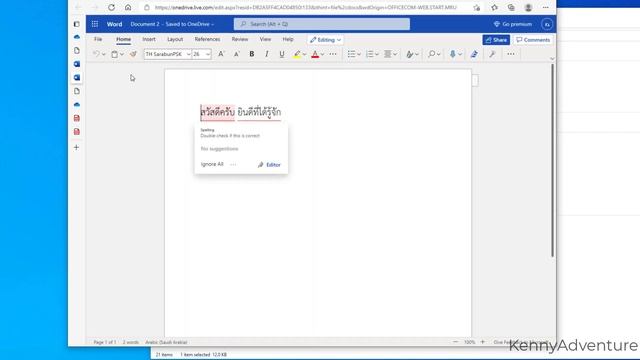Select the Format Painter tool
The width and height of the screenshot is (640, 360).
[133, 54]
